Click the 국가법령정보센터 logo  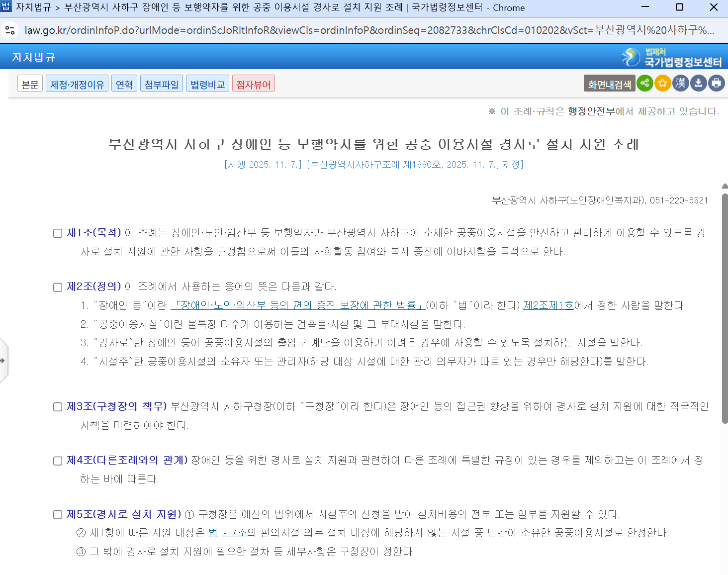pyautogui.click(x=672, y=57)
